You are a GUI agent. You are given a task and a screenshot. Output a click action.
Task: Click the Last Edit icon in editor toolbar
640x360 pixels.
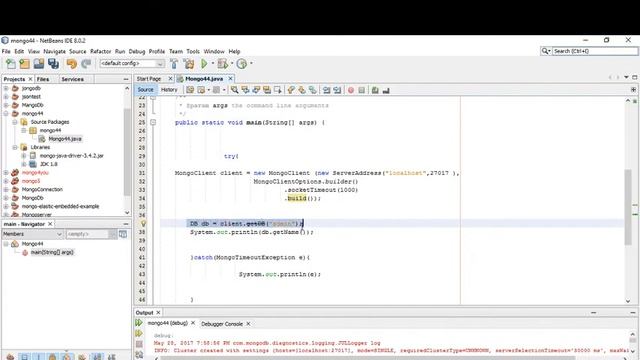pyautogui.click(x=190, y=90)
